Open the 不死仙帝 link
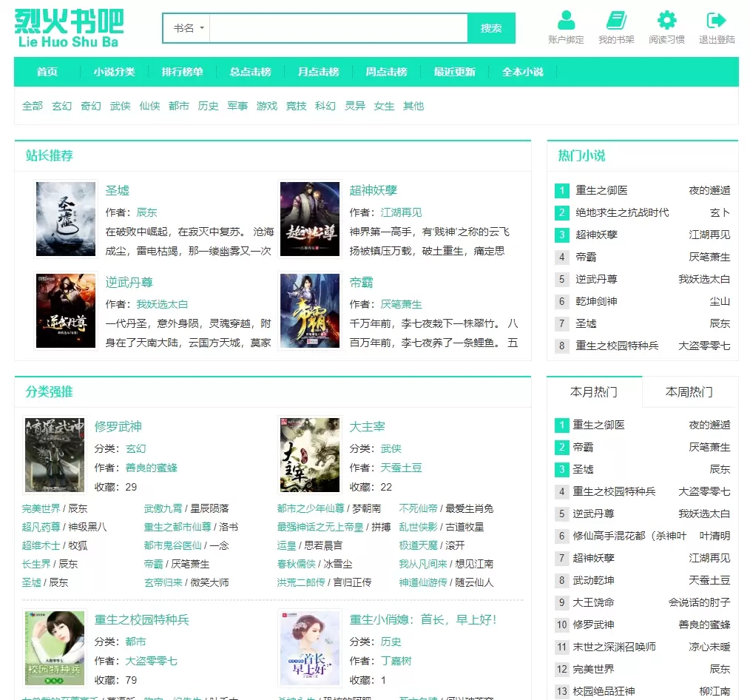 [x=418, y=508]
